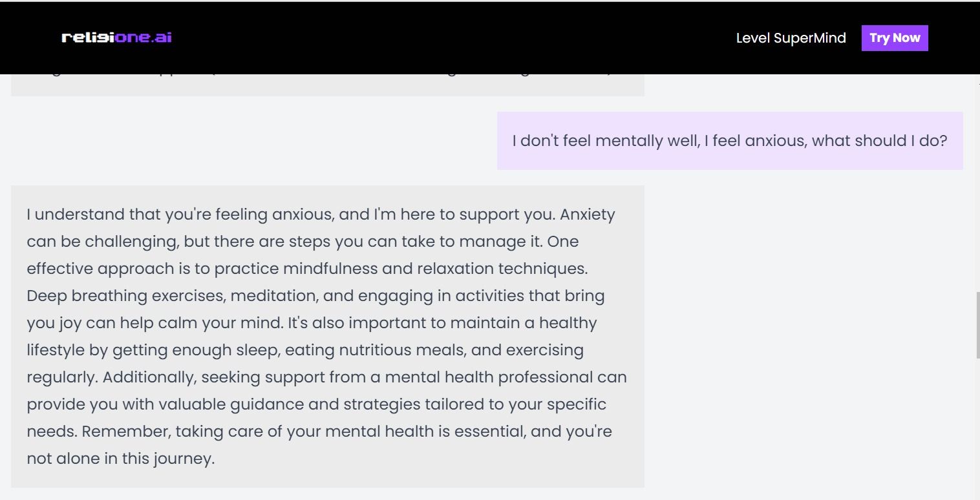
Task: Click the word "Additionally" in the reply
Action: pyautogui.click(x=149, y=377)
